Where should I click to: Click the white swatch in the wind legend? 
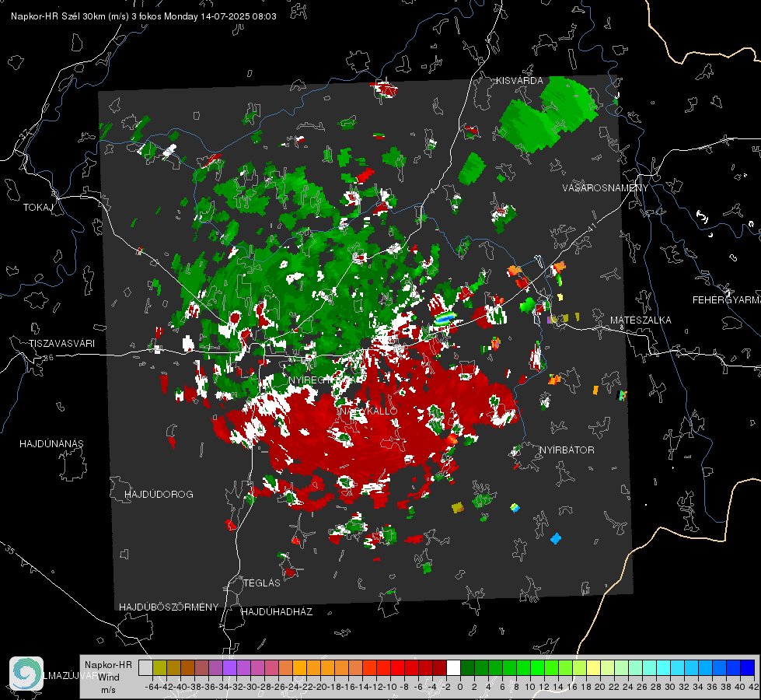(453, 667)
